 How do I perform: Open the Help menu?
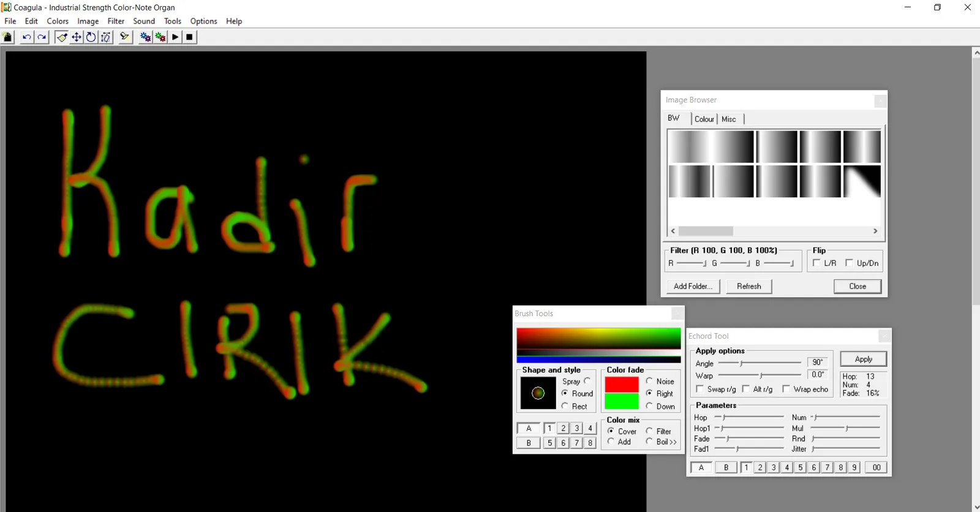click(234, 21)
